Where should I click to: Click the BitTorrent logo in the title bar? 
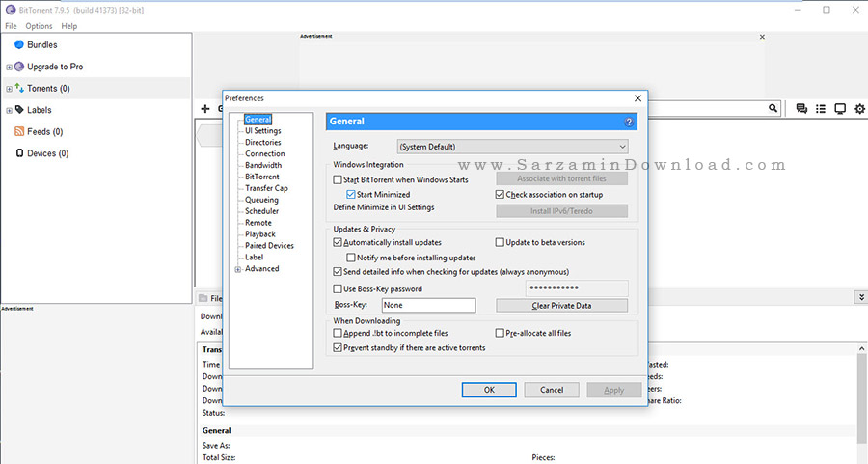click(10, 10)
